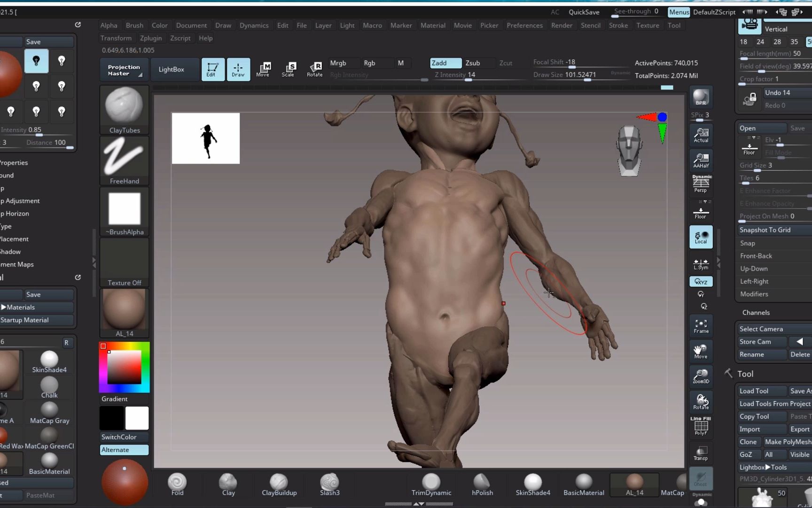This screenshot has height=508, width=812.
Task: Click the Store Cam button
Action: click(x=761, y=341)
